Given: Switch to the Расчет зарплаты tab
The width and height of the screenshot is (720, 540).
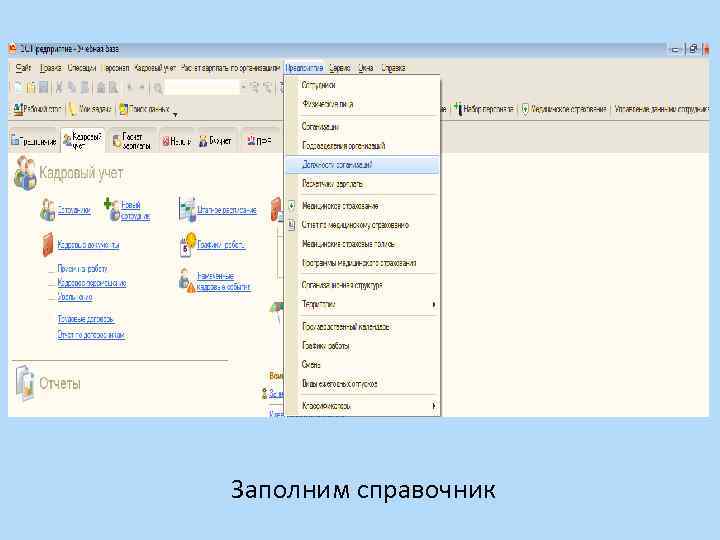Looking at the screenshot, I should 132,141.
